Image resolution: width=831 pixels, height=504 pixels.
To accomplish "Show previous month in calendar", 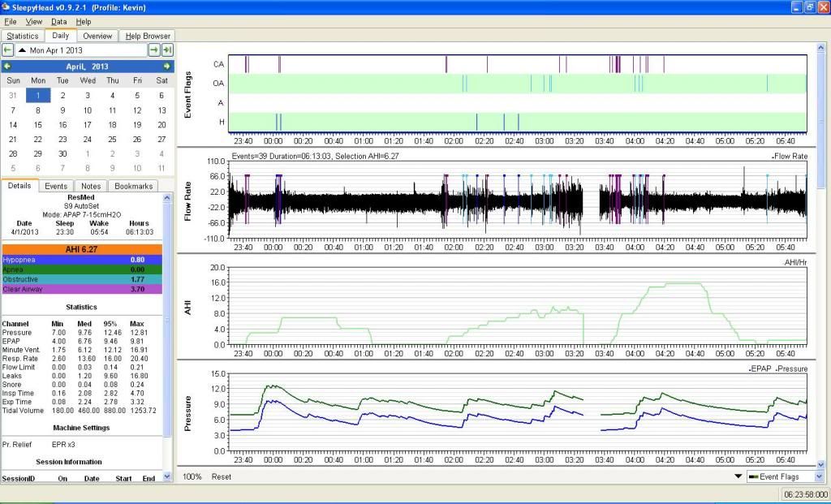I will pyautogui.click(x=6, y=67).
